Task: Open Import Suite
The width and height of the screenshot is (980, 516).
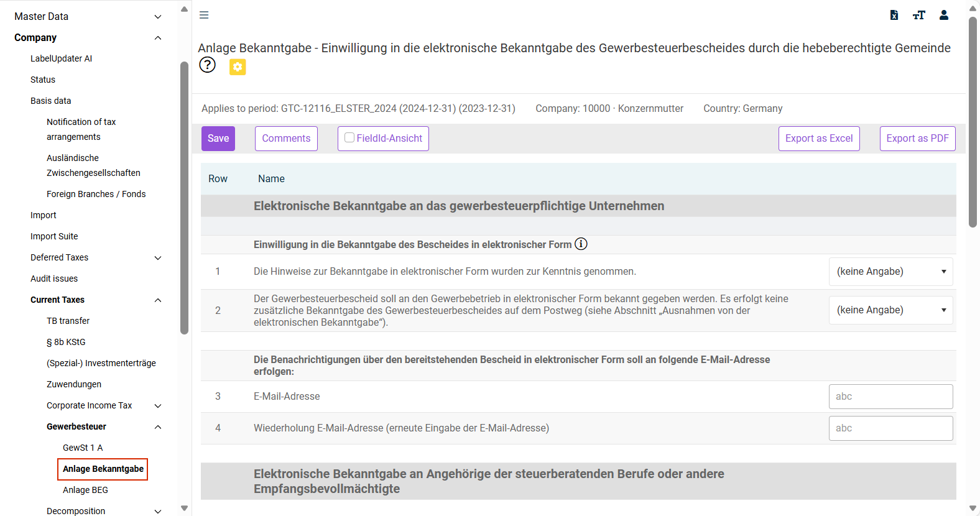Action: click(x=54, y=236)
